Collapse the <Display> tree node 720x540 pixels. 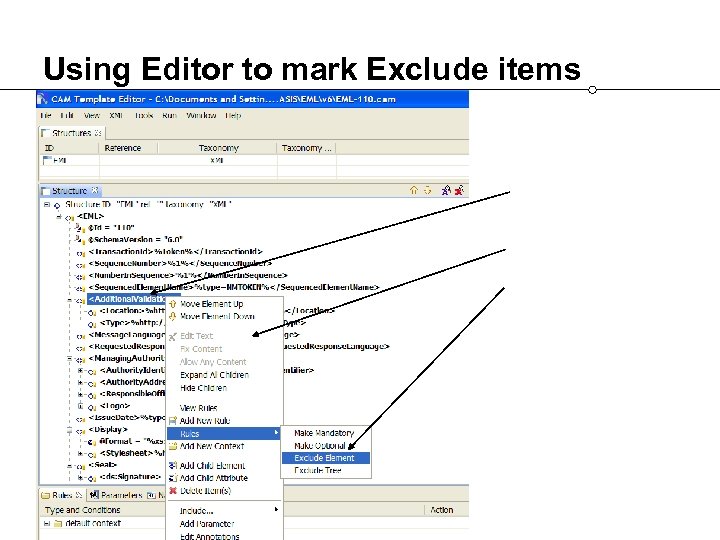point(70,430)
